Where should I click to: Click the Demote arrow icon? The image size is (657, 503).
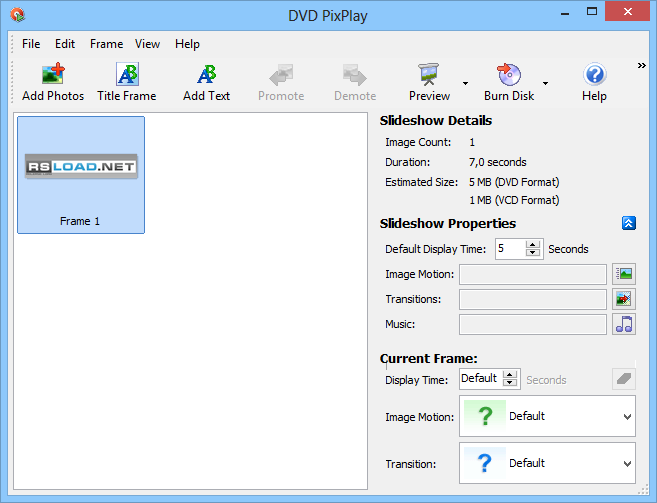coord(355,74)
